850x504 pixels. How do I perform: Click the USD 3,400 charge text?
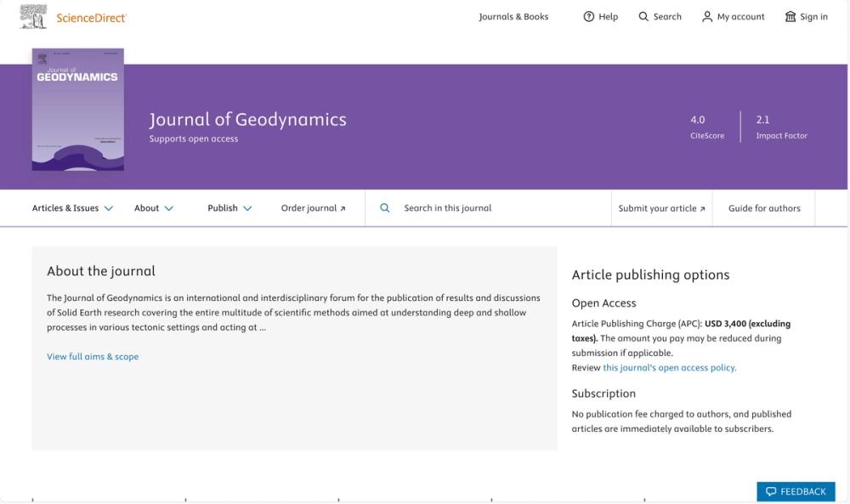(x=725, y=324)
